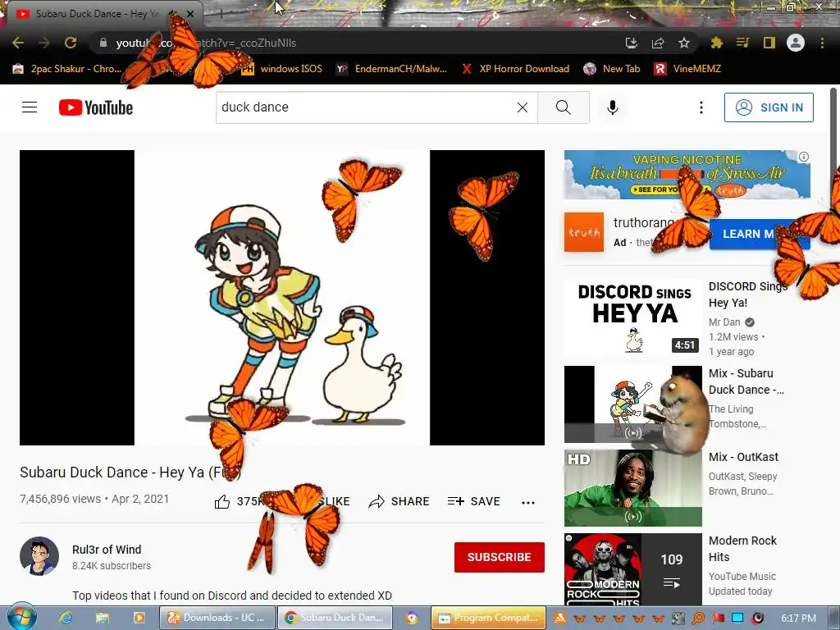Click the address bar URL
The image size is (840, 630).
tap(206, 43)
